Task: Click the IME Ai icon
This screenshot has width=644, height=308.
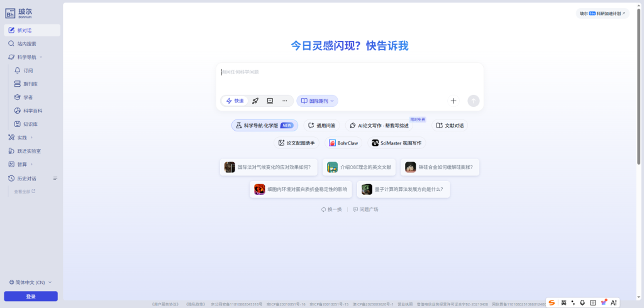Action: pos(614,303)
